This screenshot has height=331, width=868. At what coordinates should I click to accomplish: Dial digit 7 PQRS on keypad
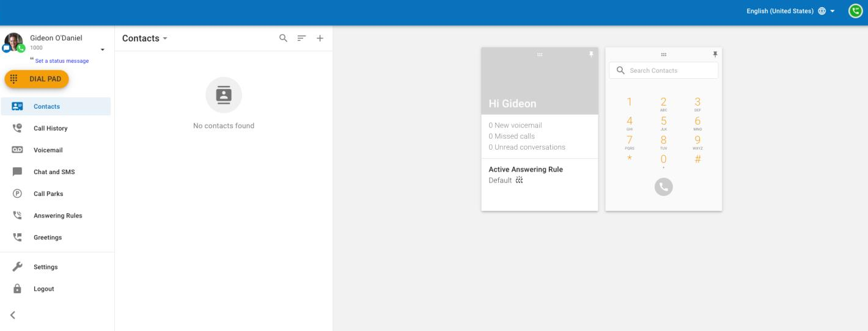[x=630, y=142]
